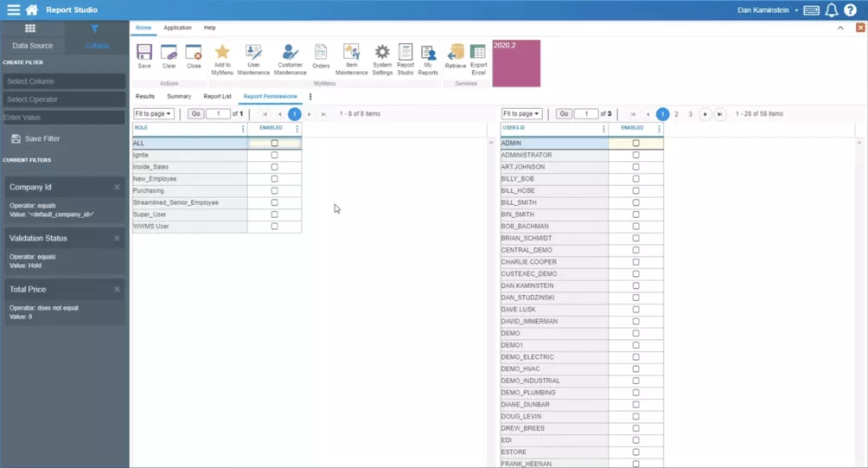Open the Select Operator dropdown
This screenshot has width=868, height=468.
pyautogui.click(x=64, y=99)
